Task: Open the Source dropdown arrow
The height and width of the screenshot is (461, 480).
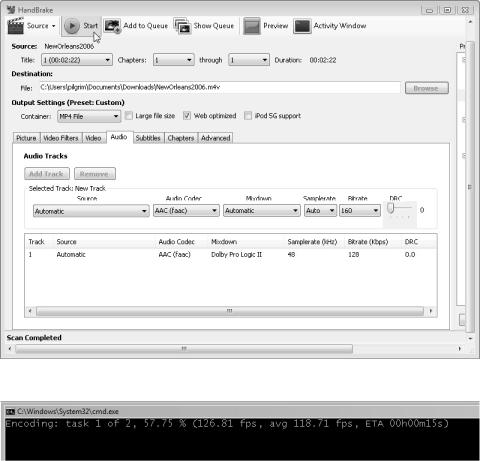Action: (53, 26)
